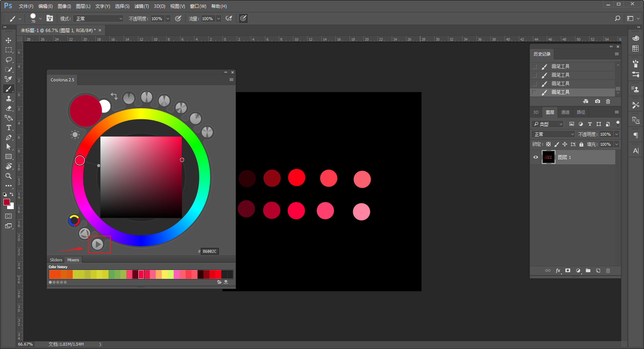
Task: Toggle layer filtering on/off switch
Action: pos(618,124)
